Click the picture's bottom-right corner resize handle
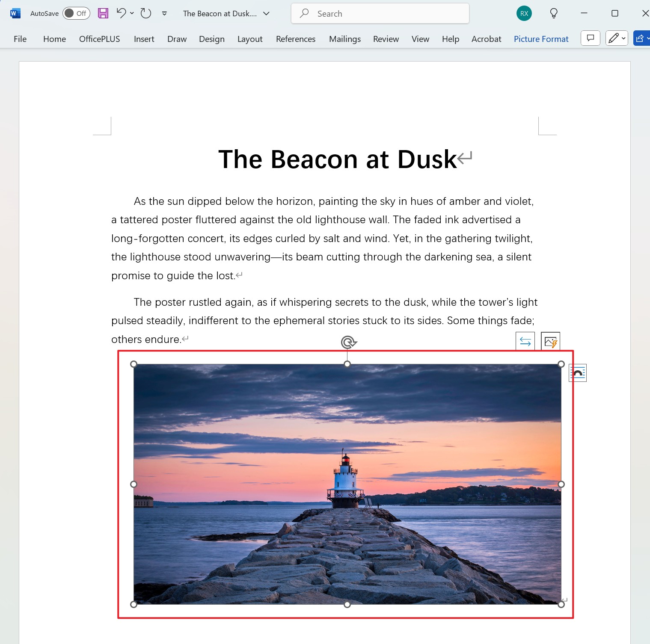Screen dimensions: 650x644 (x=561, y=604)
